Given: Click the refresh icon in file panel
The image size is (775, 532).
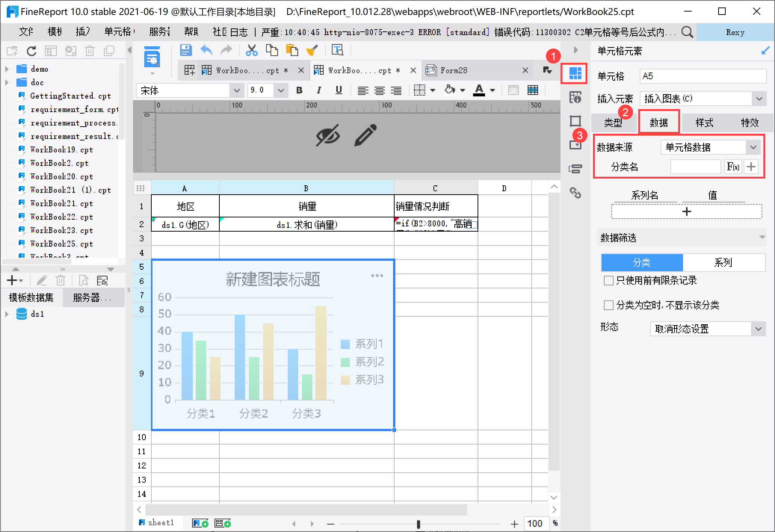Looking at the screenshot, I should (x=31, y=51).
